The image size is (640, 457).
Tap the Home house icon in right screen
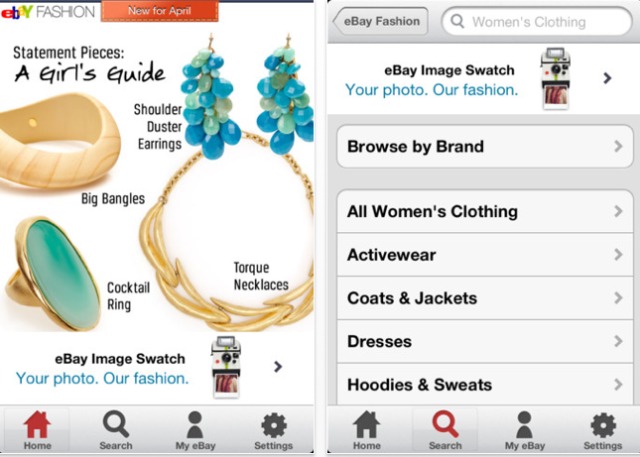point(367,425)
